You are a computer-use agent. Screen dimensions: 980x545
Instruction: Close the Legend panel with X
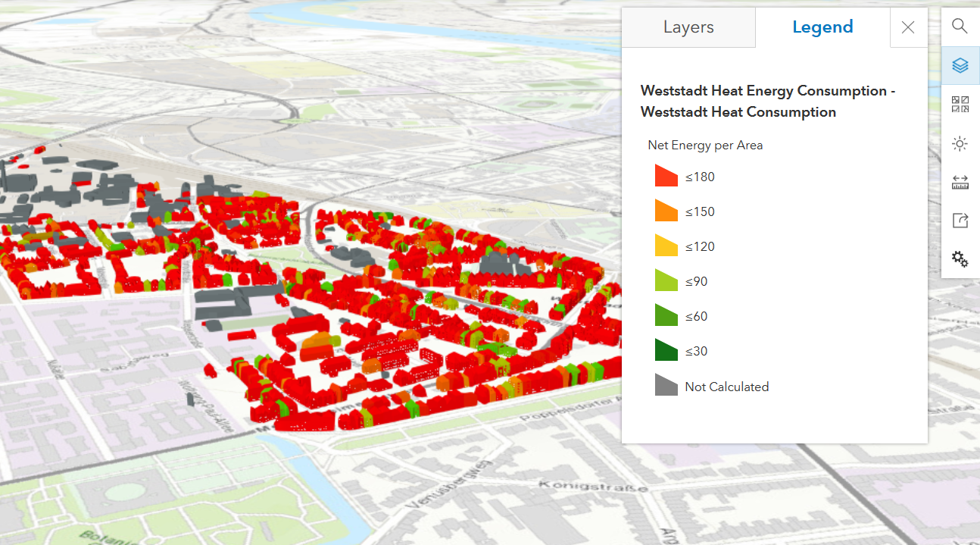coord(908,27)
